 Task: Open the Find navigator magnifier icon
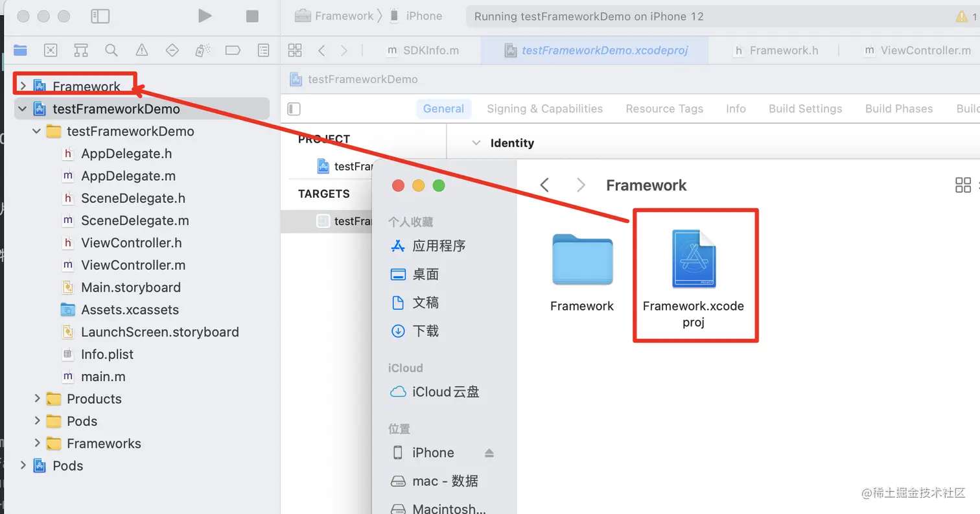click(111, 50)
